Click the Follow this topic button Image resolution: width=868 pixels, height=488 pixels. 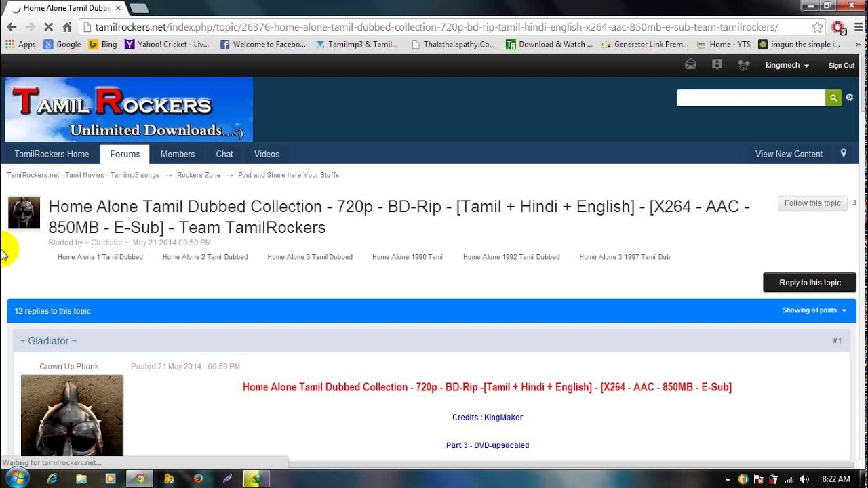(x=812, y=203)
